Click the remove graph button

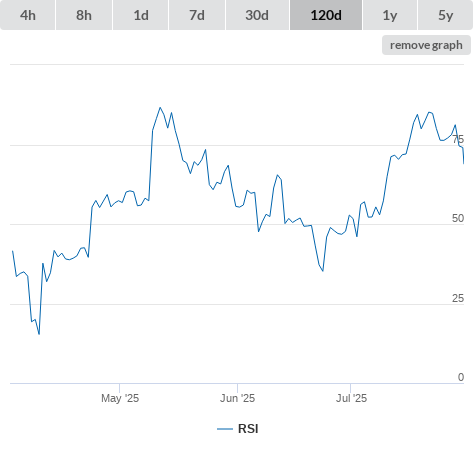426,45
